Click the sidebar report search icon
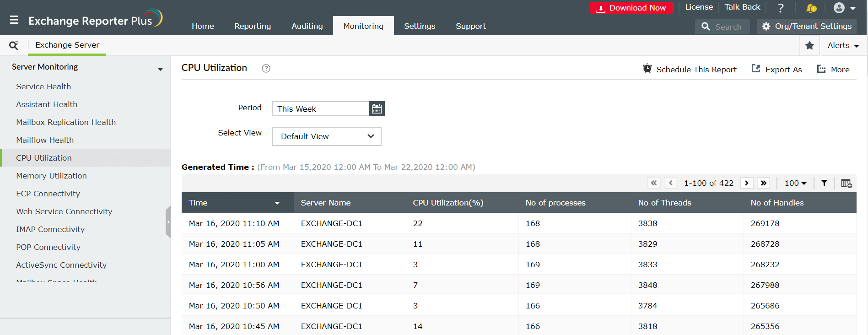 pos(14,45)
